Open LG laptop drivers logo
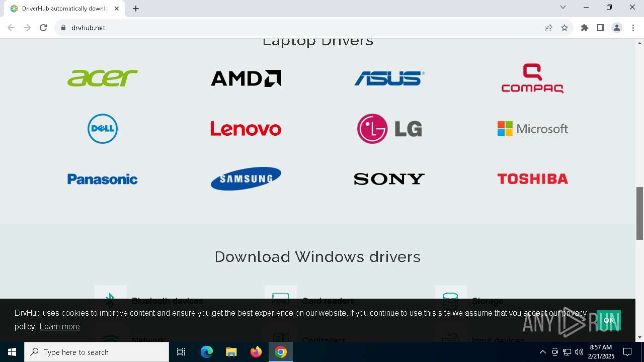The width and height of the screenshot is (644, 362). click(x=389, y=129)
